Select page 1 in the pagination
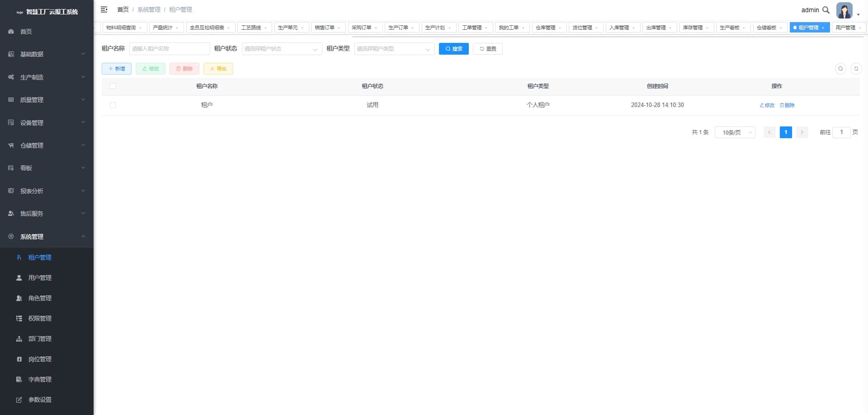Screen dimensions: 868x415 [x=786, y=132]
